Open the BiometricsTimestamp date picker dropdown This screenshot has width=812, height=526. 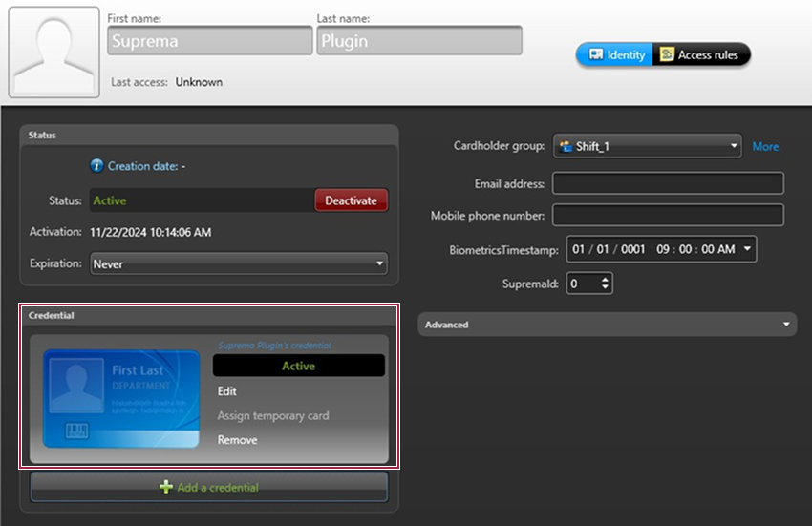747,249
